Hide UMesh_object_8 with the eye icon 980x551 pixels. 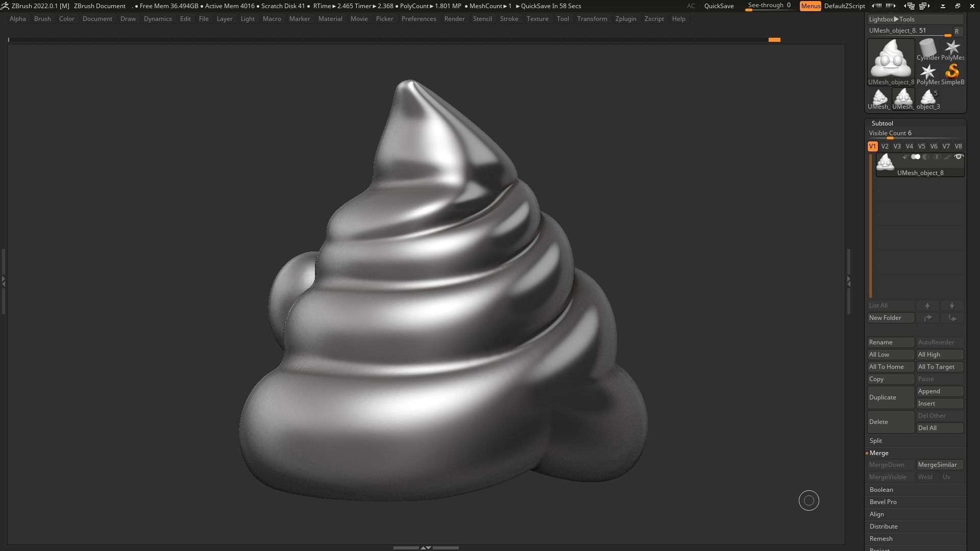click(959, 157)
